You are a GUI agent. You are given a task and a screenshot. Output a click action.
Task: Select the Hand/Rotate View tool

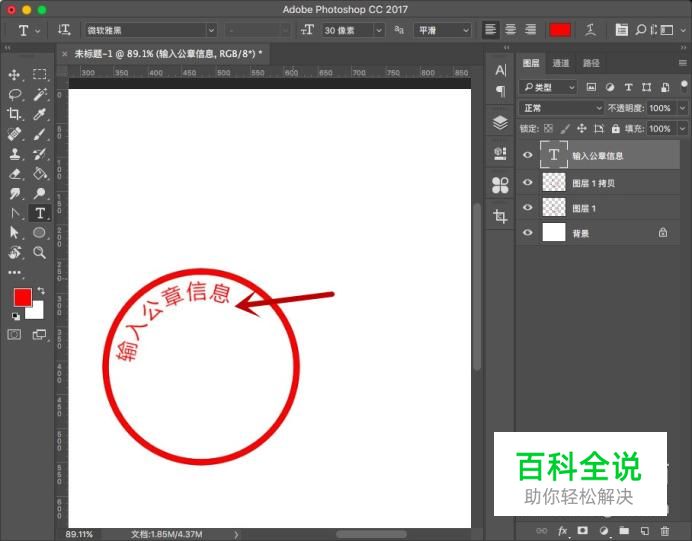click(x=15, y=252)
